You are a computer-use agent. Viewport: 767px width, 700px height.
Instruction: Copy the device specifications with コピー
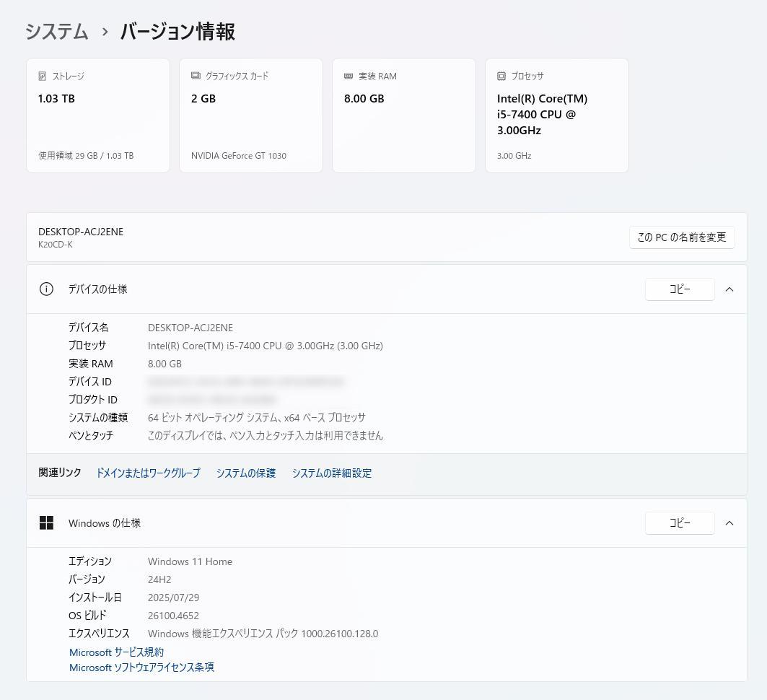679,289
